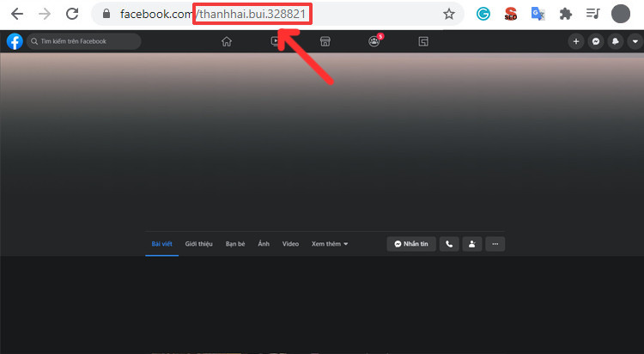This screenshot has height=354, width=644.
Task: Open the Facebook Home feed icon
Action: pyautogui.click(x=227, y=41)
